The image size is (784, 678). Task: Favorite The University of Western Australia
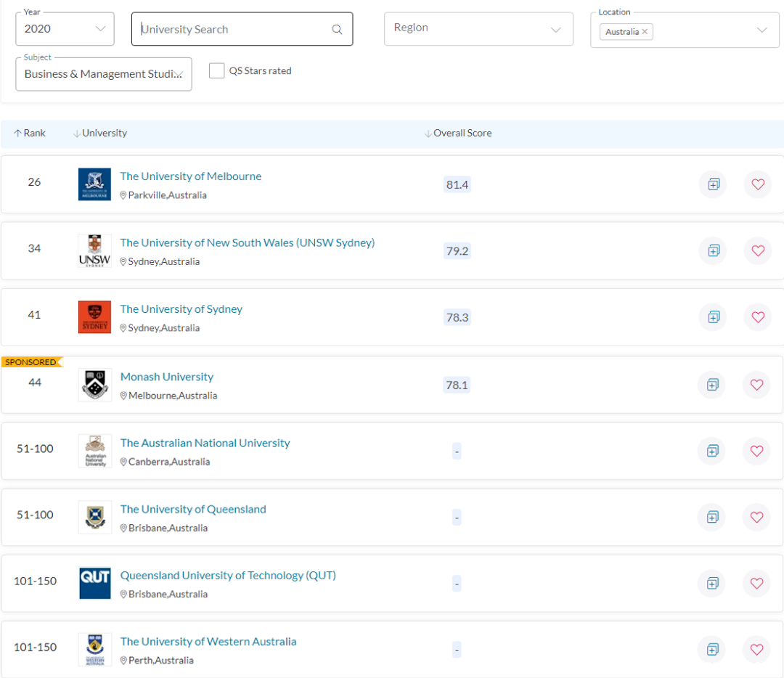pyautogui.click(x=757, y=650)
